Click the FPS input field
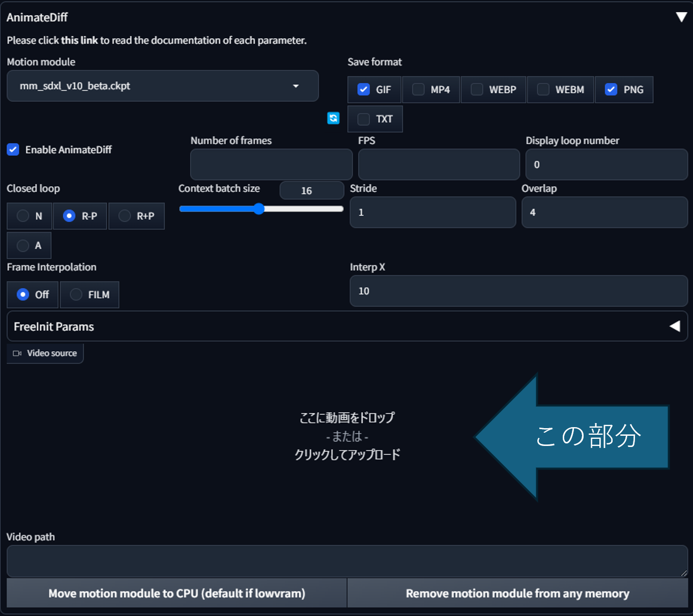 click(x=439, y=164)
